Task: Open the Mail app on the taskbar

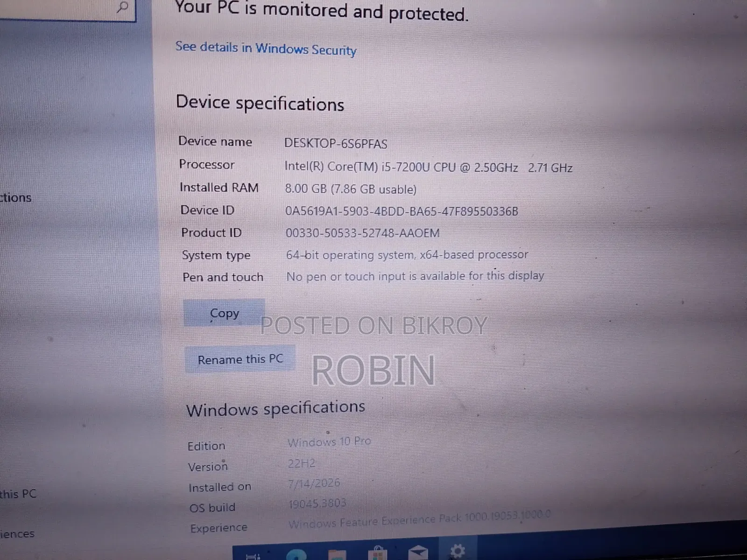Action: 418,553
